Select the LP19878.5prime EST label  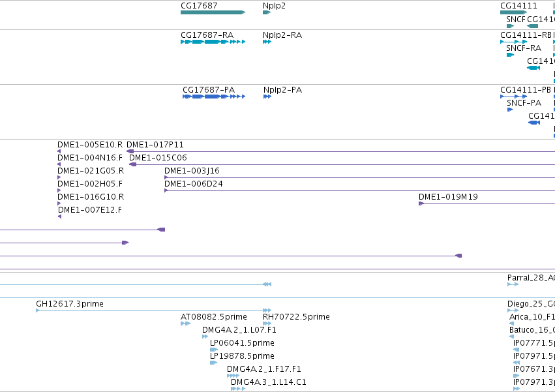click(x=242, y=357)
